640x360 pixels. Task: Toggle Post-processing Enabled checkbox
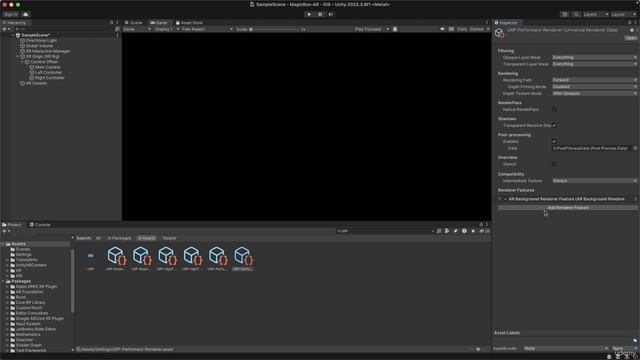click(x=554, y=141)
